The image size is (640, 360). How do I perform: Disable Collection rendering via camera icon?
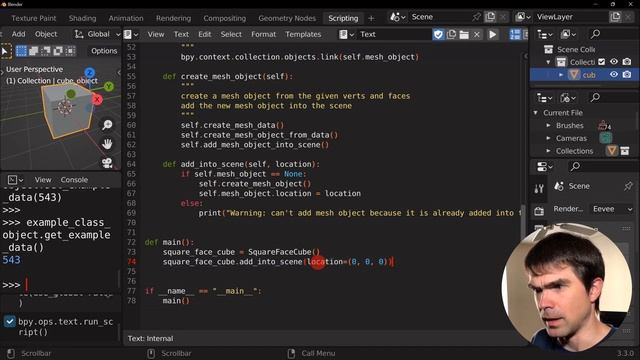[x=627, y=62]
